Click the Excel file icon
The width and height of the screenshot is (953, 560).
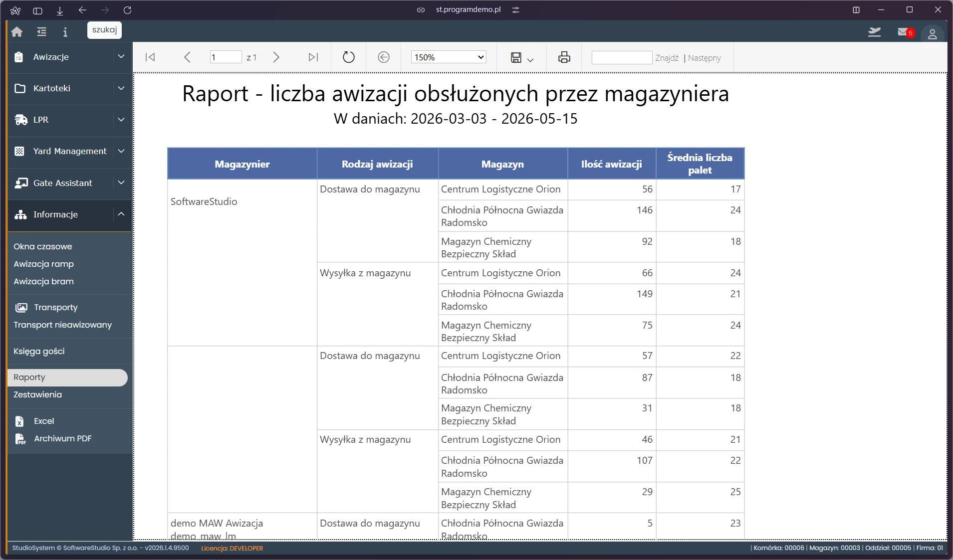click(x=19, y=421)
